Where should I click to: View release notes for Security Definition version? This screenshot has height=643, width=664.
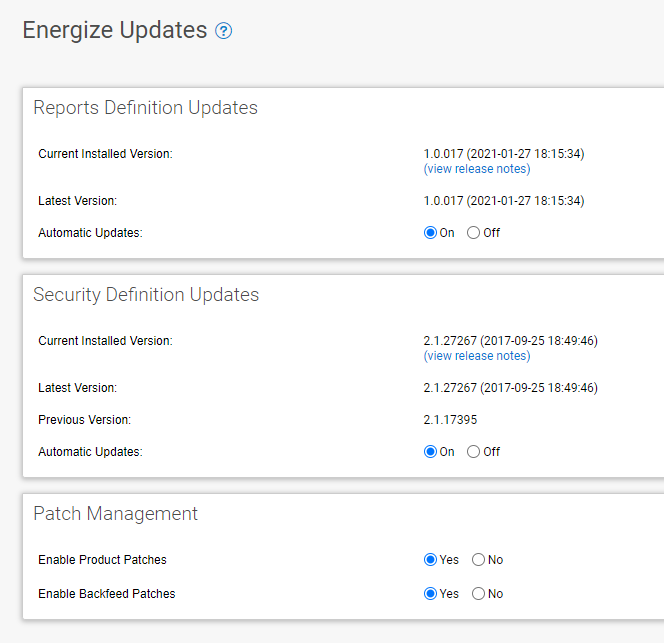point(477,356)
